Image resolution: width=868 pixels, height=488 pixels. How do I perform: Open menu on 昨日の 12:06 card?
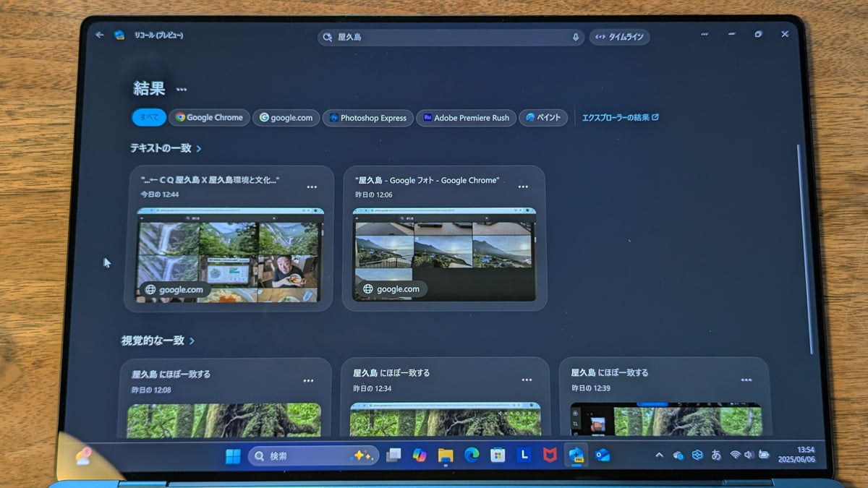(x=523, y=187)
